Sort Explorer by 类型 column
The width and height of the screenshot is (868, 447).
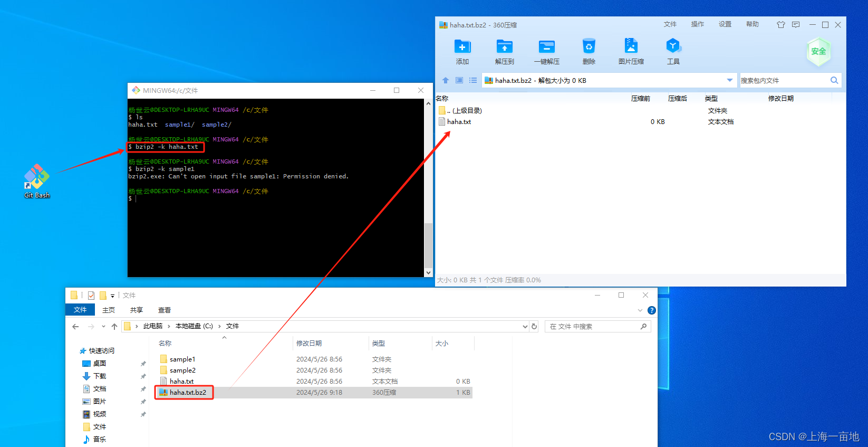pos(378,344)
